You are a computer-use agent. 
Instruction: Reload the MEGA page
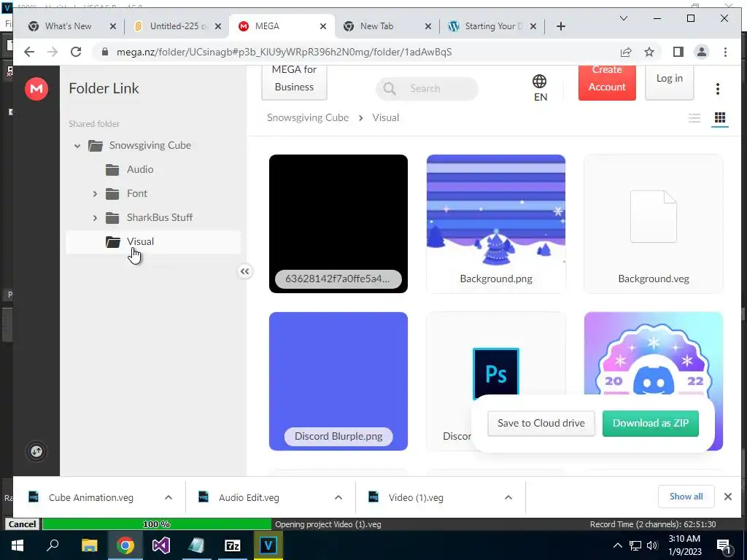tap(76, 52)
